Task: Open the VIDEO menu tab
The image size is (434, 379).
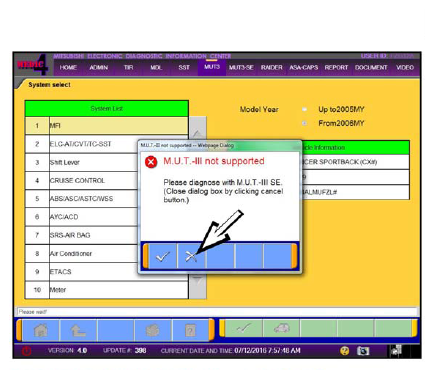Action: pyautogui.click(x=405, y=67)
